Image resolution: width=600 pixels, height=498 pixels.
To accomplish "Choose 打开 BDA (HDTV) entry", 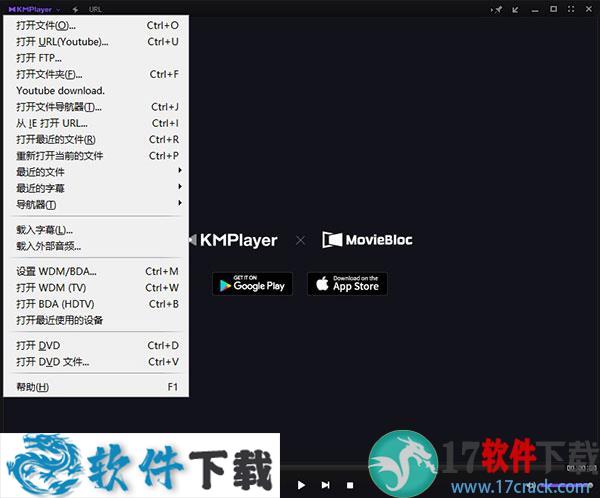I will tap(96, 304).
